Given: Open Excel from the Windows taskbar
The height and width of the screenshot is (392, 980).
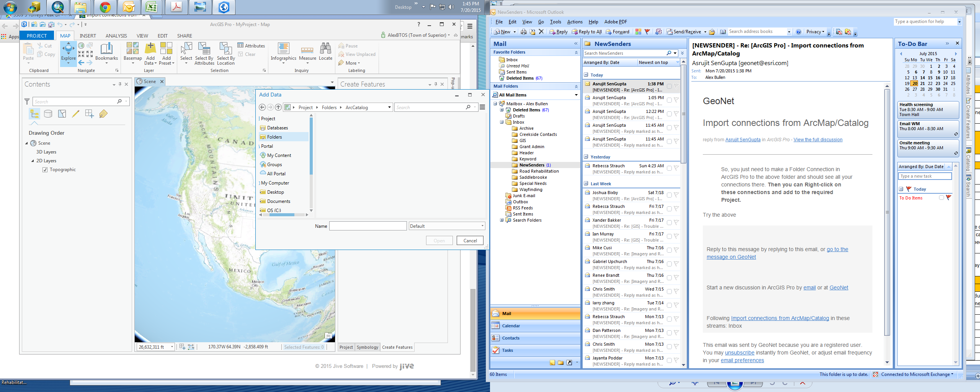Looking at the screenshot, I should (152, 7).
